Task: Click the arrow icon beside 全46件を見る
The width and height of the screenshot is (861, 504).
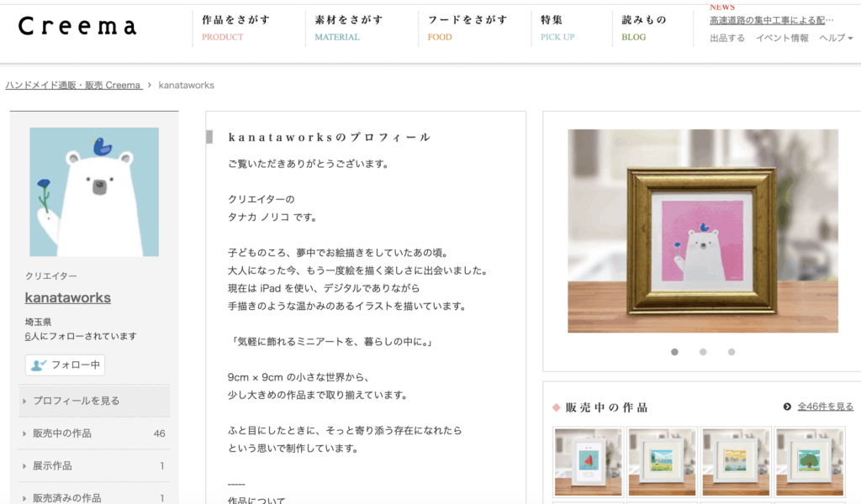Action: tap(787, 407)
